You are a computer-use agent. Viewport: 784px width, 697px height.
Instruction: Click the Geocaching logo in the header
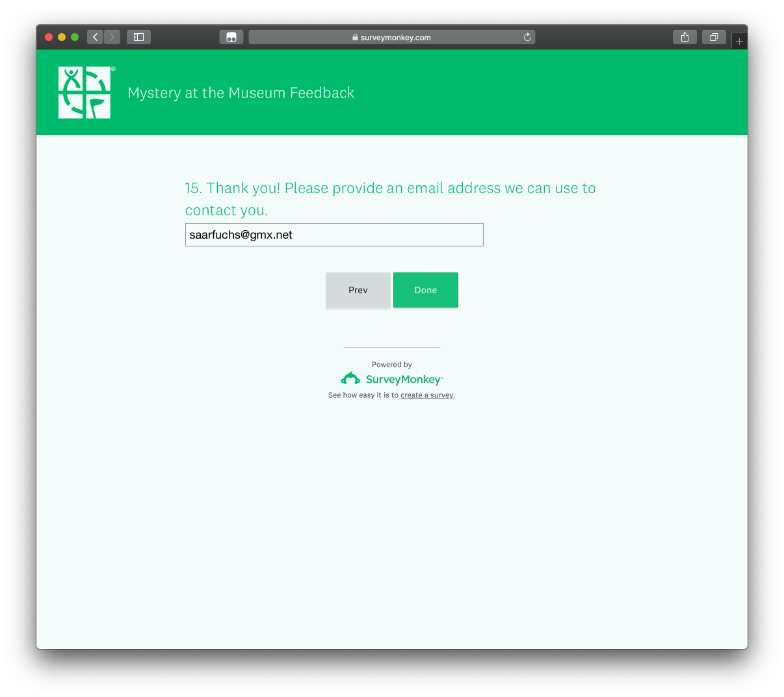coord(86,92)
